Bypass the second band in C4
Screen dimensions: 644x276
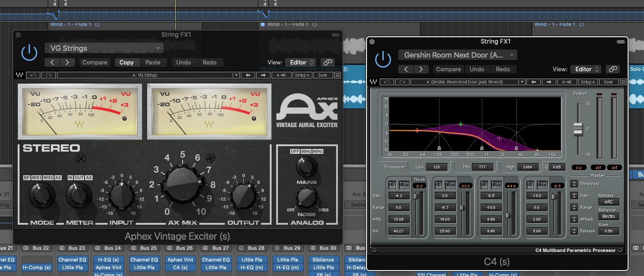point(451,185)
